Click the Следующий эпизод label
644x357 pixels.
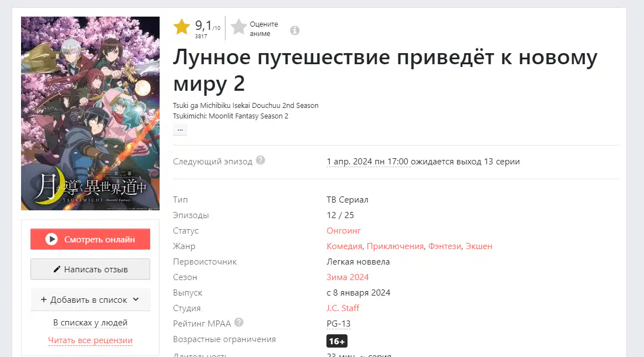coord(213,162)
